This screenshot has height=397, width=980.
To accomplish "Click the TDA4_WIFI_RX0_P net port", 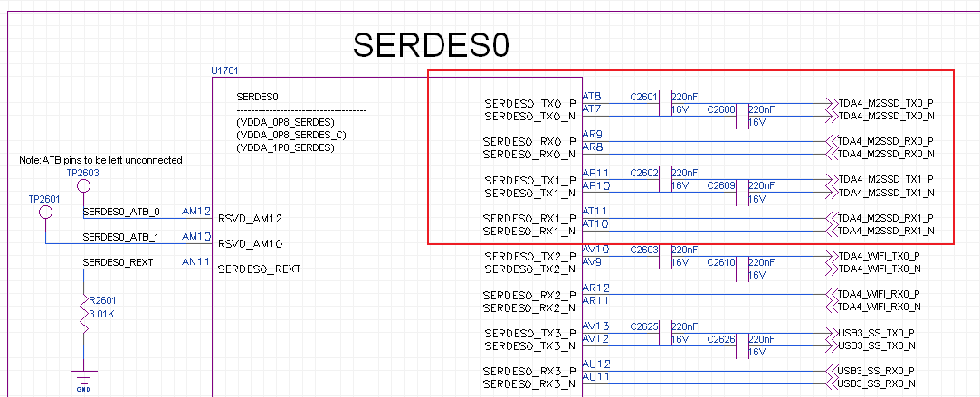I will (874, 294).
